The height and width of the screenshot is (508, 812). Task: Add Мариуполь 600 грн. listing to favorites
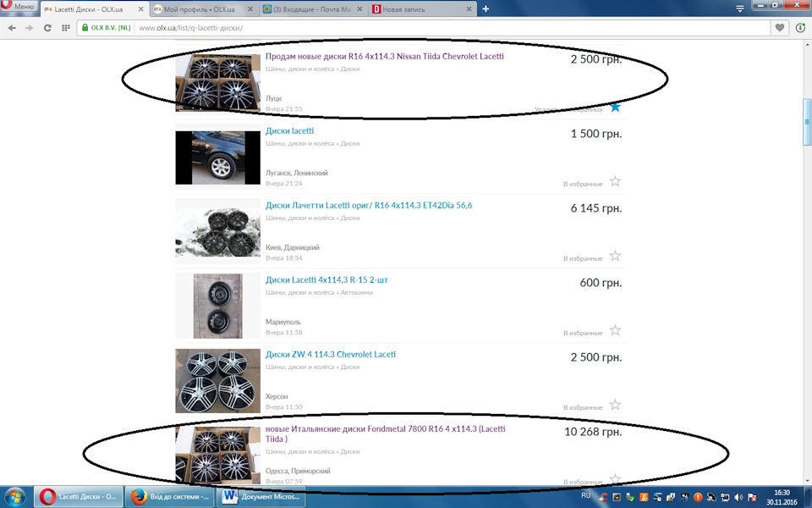click(615, 331)
